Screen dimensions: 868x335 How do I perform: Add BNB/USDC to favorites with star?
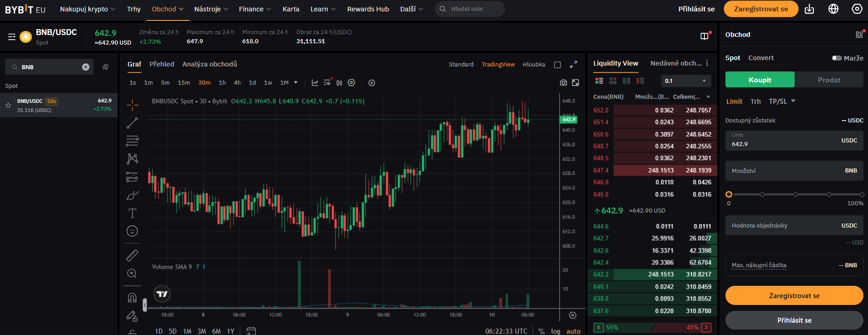click(8, 105)
